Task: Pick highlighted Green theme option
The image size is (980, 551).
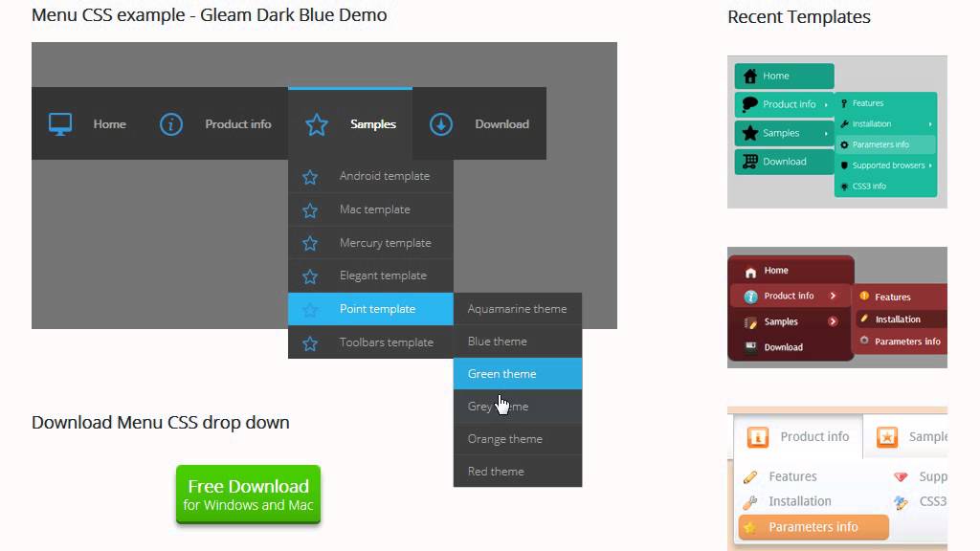Action: tap(518, 374)
